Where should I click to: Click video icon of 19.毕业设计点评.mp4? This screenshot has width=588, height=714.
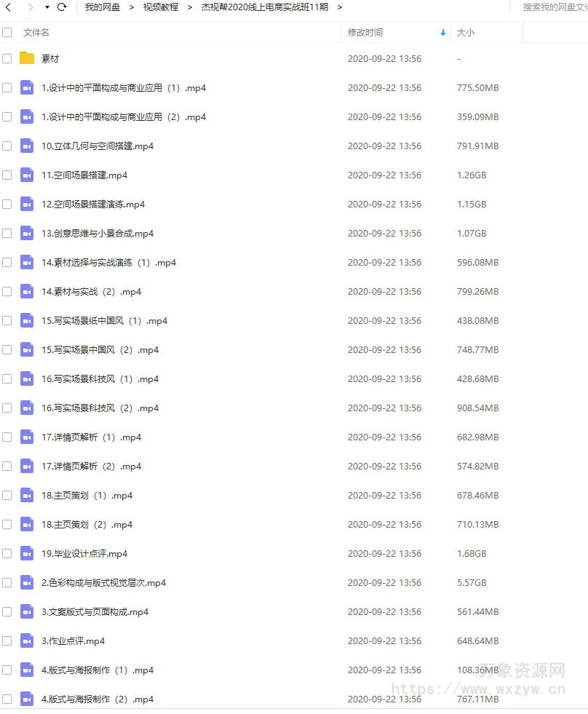(x=27, y=553)
